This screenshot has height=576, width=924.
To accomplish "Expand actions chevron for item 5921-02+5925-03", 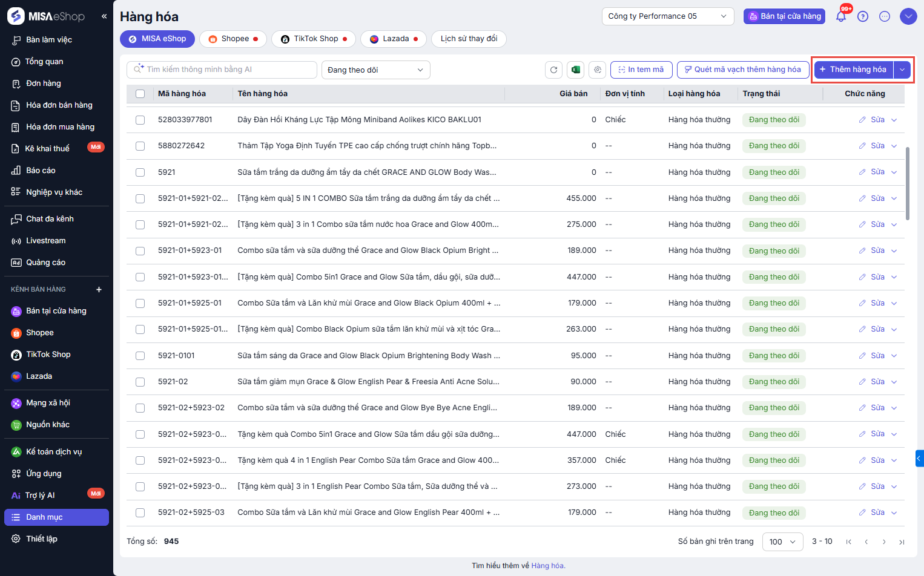I will tap(894, 512).
